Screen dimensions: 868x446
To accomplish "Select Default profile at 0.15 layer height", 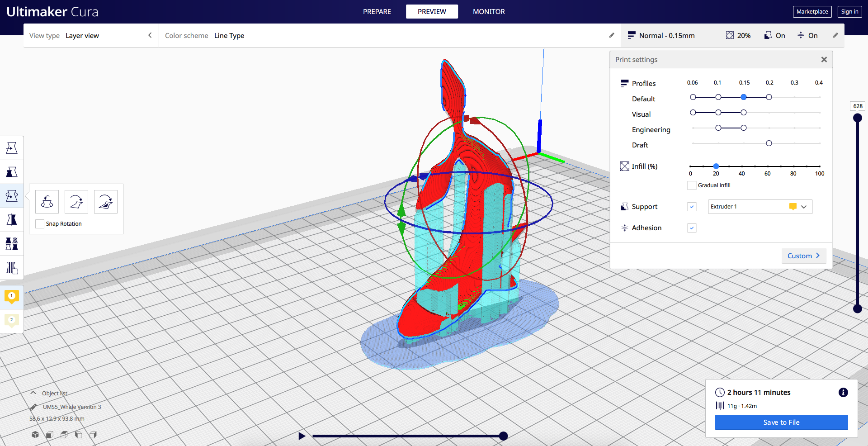I will [744, 97].
